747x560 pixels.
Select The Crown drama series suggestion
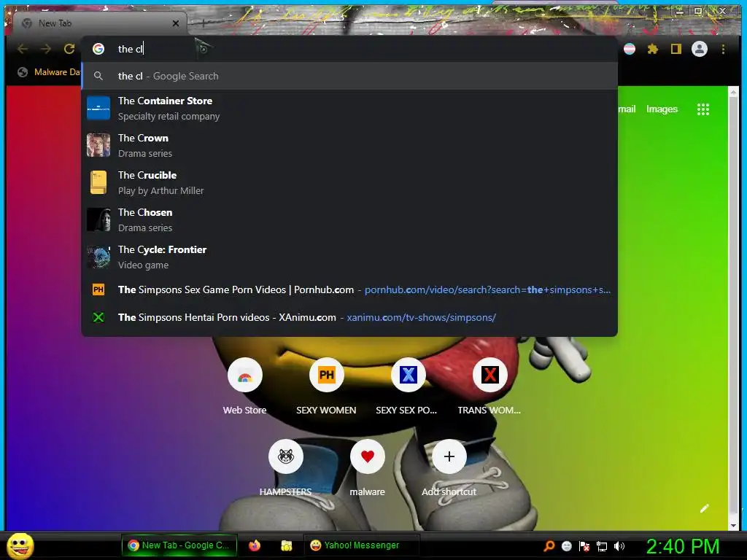pyautogui.click(x=349, y=145)
